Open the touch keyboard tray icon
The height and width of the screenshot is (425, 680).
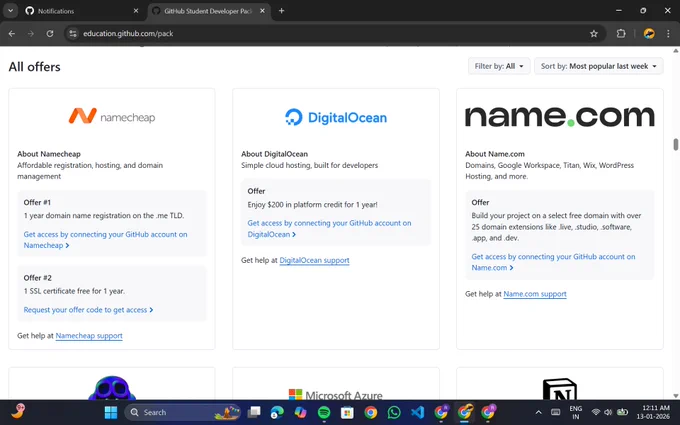click(x=556, y=412)
